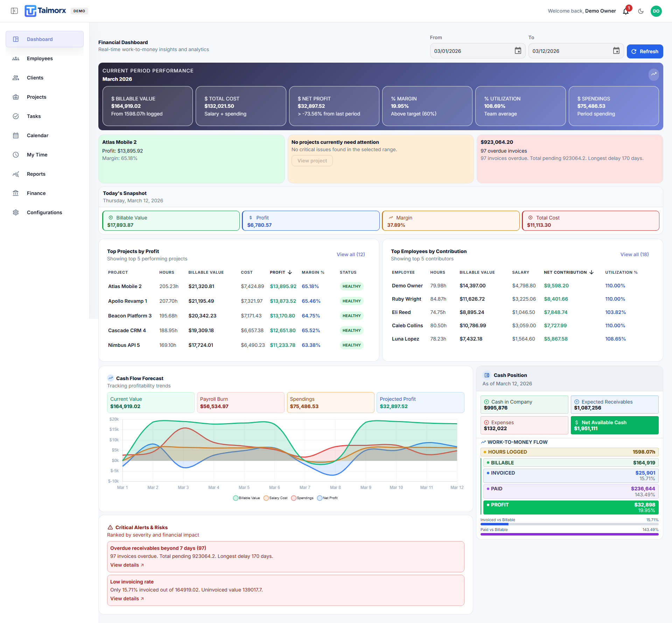Screen dimensions: 672x623
Task: Open the From date calendar picker
Action: 518,51
